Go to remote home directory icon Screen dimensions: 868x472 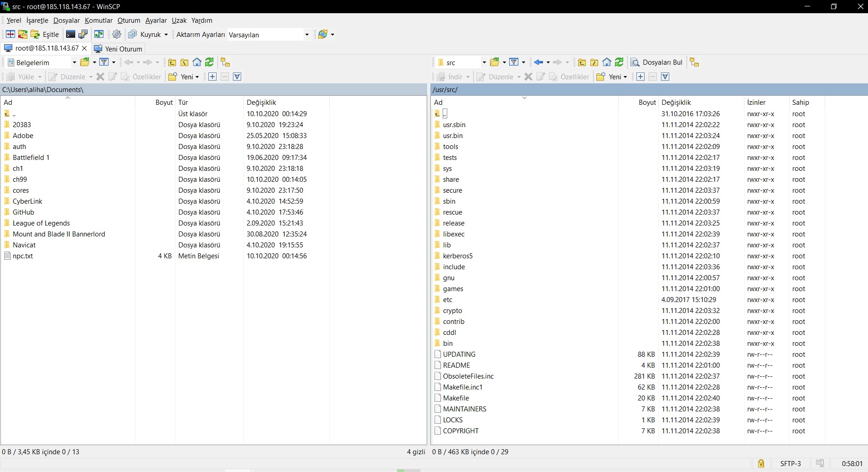607,62
